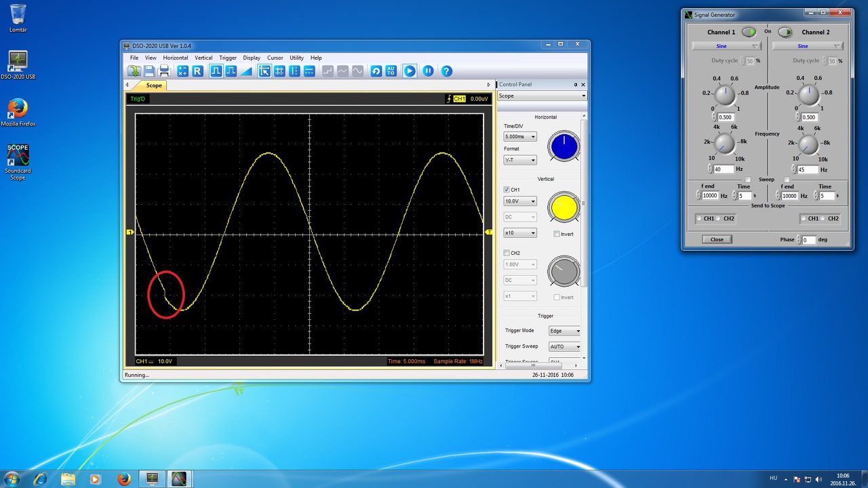
Task: Expand the CH1 10.0V volts dropdown
Action: click(519, 201)
